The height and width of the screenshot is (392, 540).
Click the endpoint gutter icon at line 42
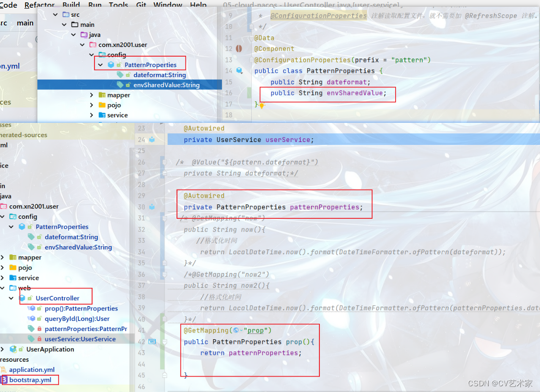[152, 341]
